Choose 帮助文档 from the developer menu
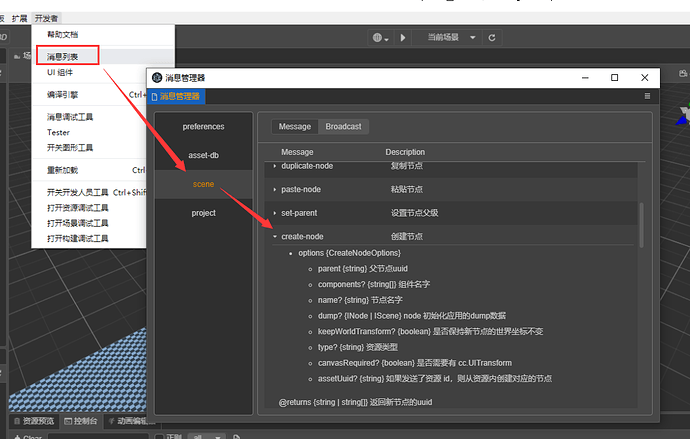The height and width of the screenshot is (439, 690). (62, 35)
